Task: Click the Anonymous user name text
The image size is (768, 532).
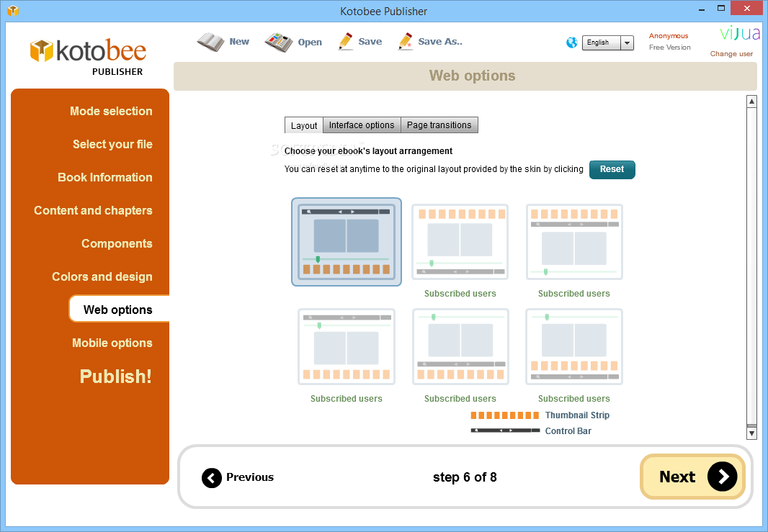Action: pyautogui.click(x=669, y=36)
